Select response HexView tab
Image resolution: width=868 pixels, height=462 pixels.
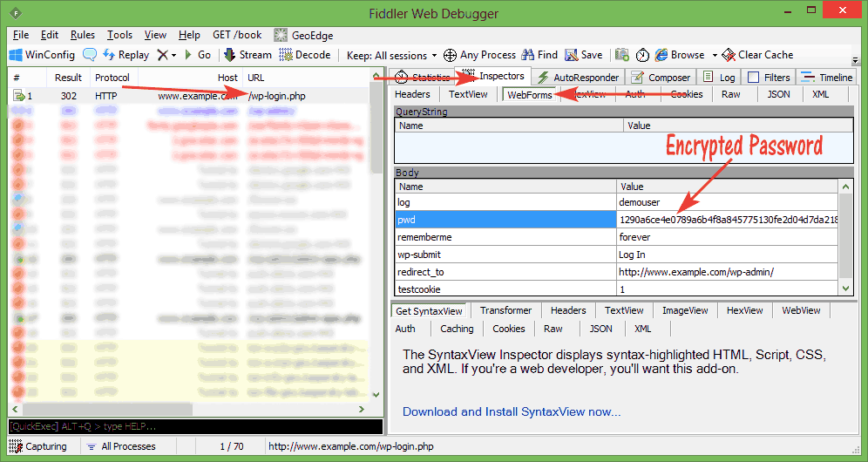744,310
